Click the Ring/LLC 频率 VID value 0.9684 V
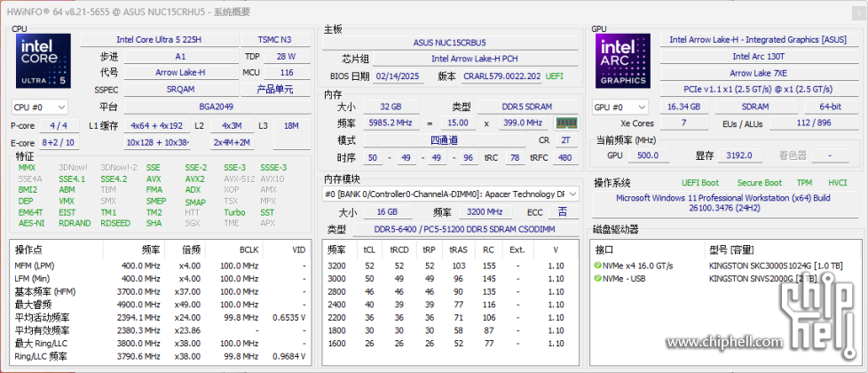868x373 pixels. click(x=289, y=356)
